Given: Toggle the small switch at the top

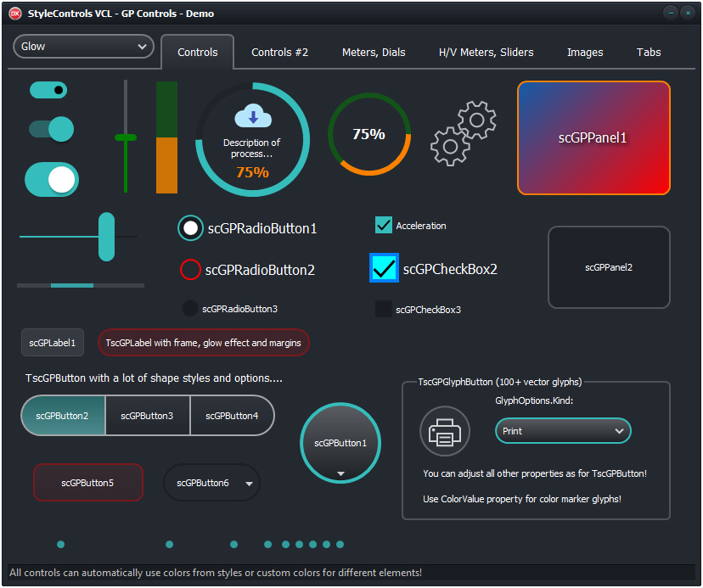Looking at the screenshot, I should [x=48, y=90].
